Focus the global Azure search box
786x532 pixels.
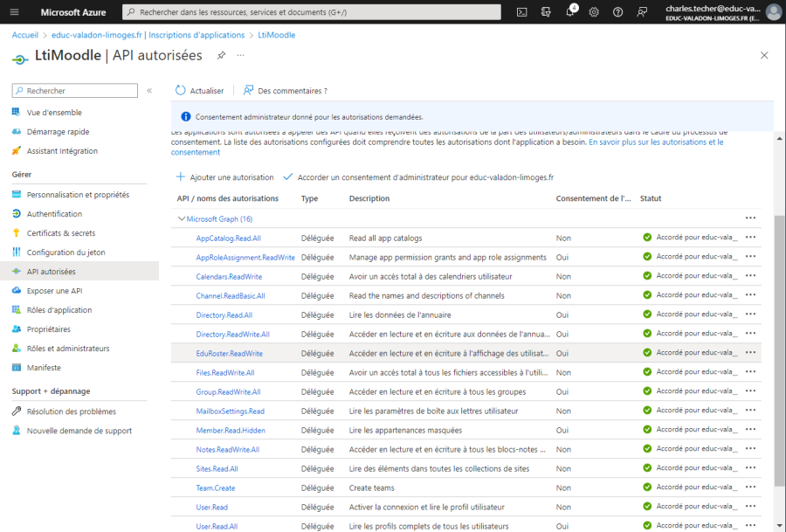(x=311, y=12)
